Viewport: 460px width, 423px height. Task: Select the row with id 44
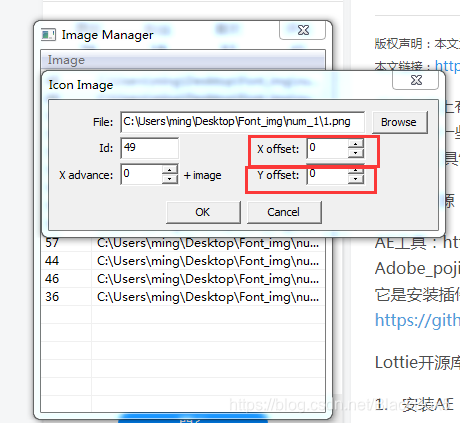(x=183, y=261)
